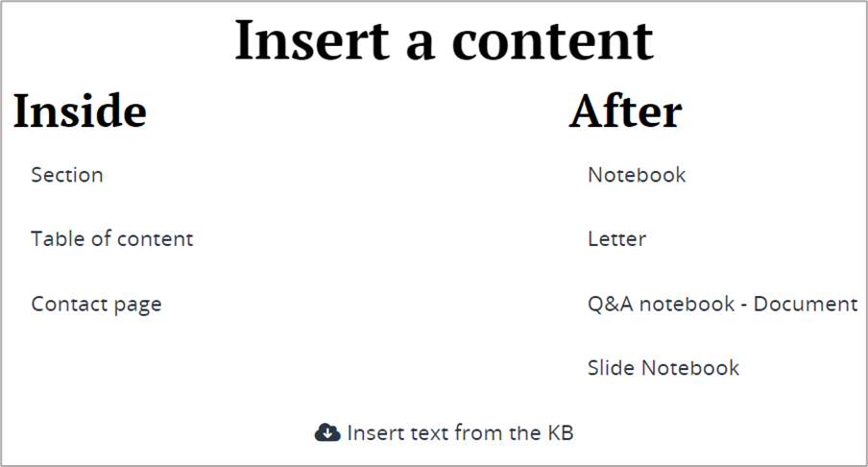This screenshot has height=467, width=868.
Task: Choose Table of content option
Action: click(x=112, y=239)
